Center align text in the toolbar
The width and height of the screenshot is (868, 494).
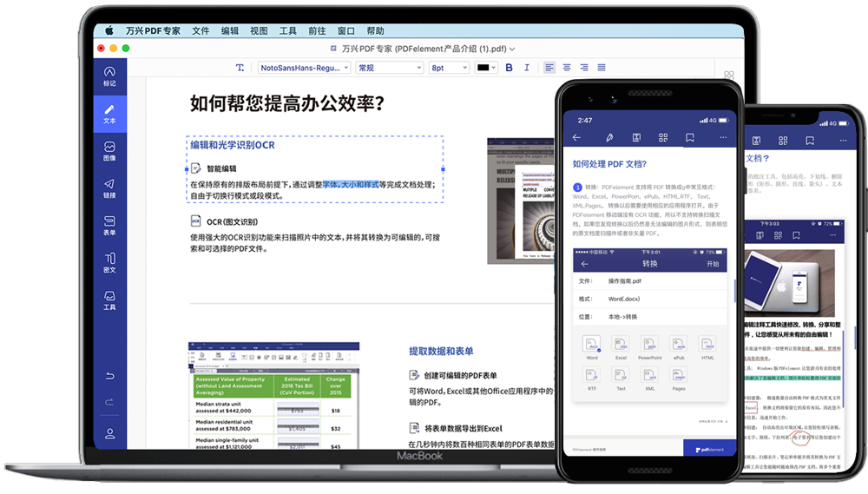[567, 68]
